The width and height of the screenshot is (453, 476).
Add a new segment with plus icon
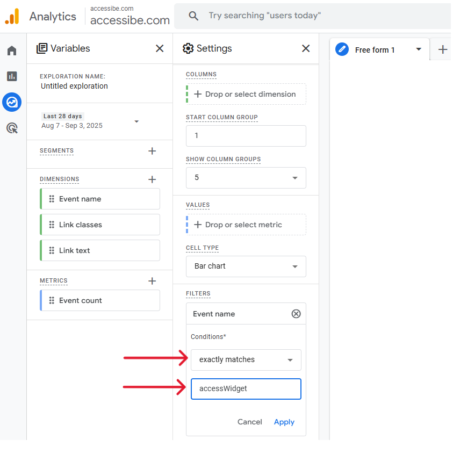pos(152,151)
